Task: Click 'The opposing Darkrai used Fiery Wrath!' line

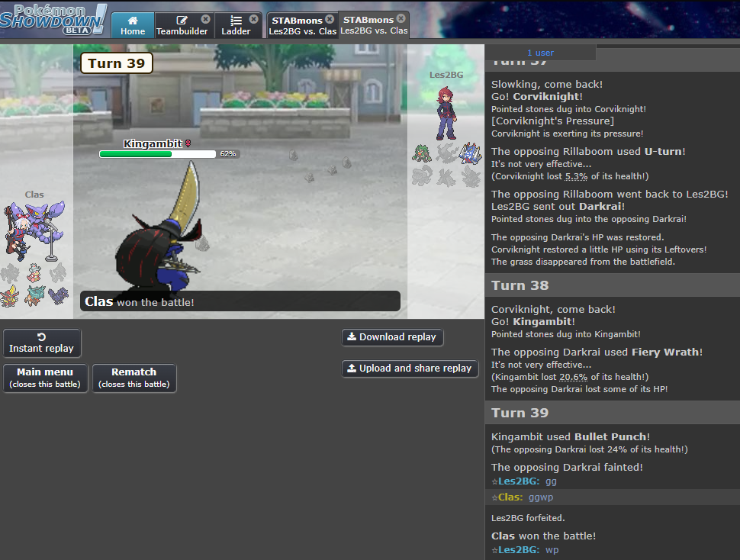Action: coord(597,352)
